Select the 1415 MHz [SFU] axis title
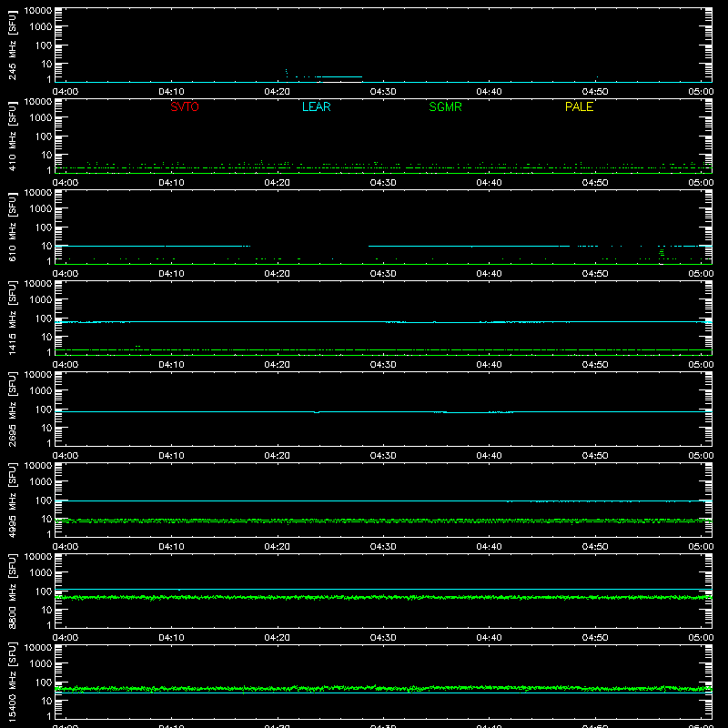The width and height of the screenshot is (728, 728). pyautogui.click(x=12, y=318)
